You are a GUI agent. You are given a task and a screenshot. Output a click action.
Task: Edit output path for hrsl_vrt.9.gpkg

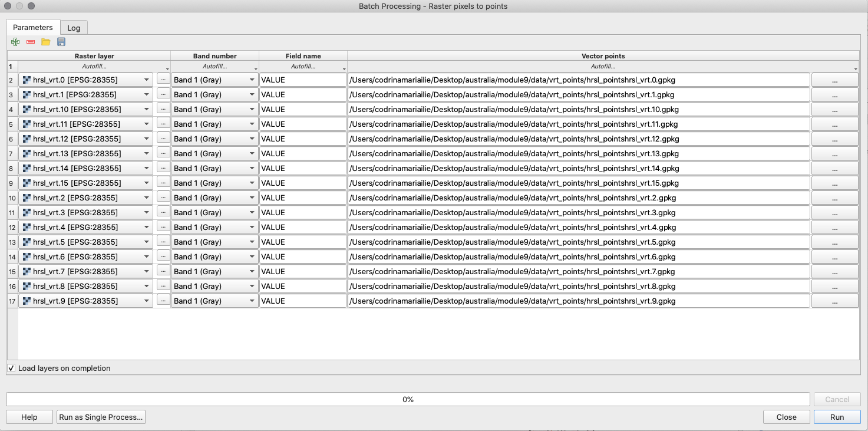pos(579,301)
